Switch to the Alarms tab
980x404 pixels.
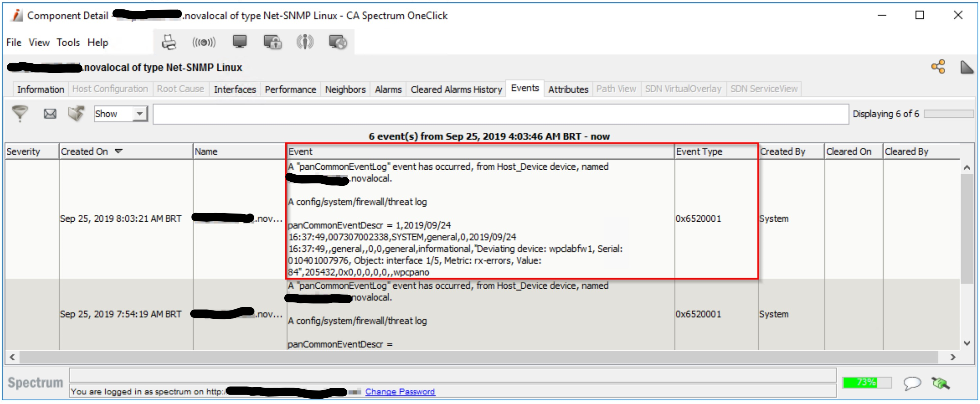388,90
